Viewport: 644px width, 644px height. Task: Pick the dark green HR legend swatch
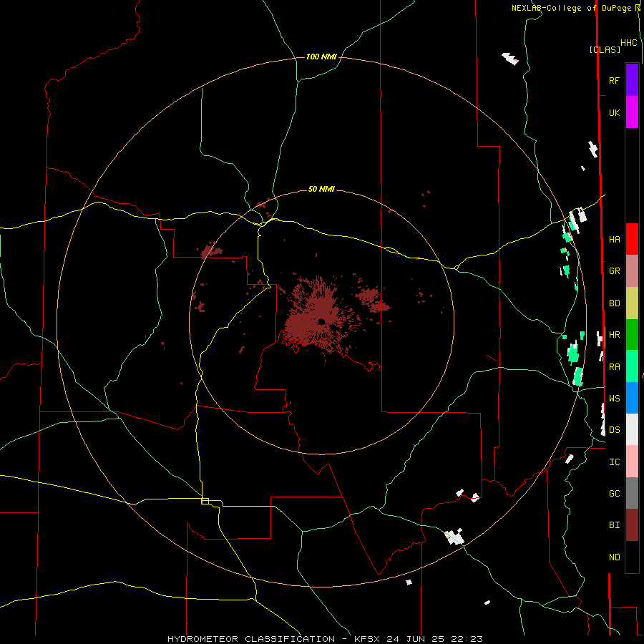[x=632, y=335]
